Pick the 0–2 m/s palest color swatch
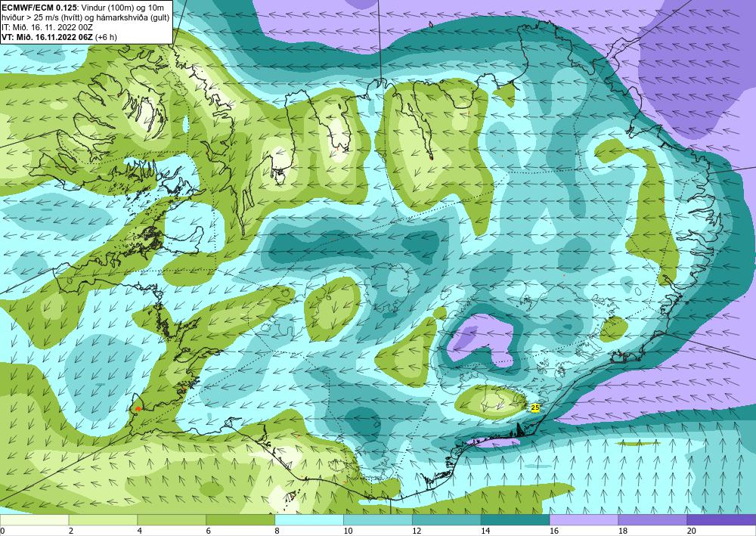The width and height of the screenshot is (756, 536). click(34, 520)
